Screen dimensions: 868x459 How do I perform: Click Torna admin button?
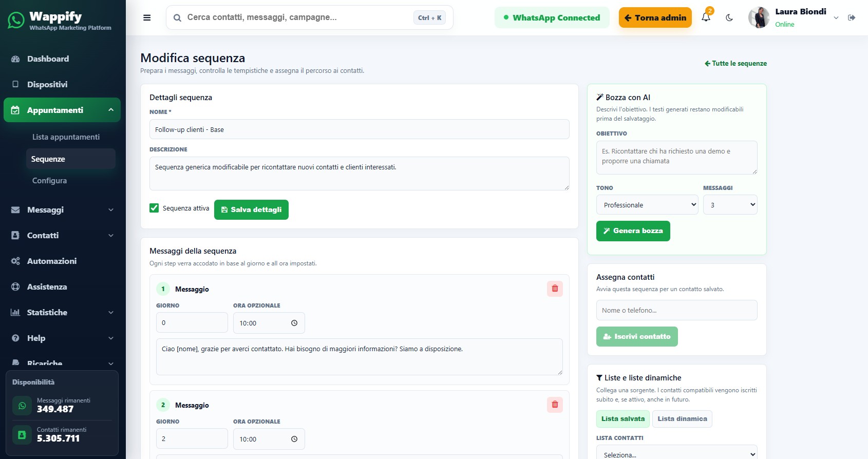tap(655, 17)
